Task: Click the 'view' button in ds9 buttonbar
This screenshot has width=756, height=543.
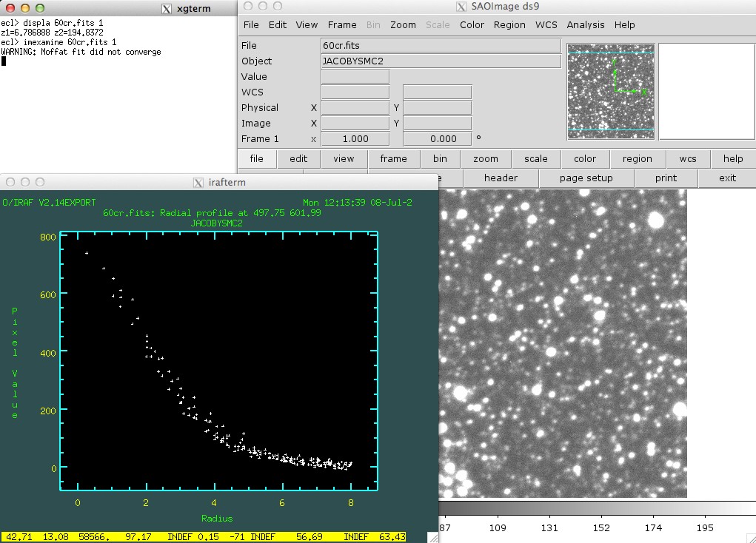Action: (x=344, y=158)
